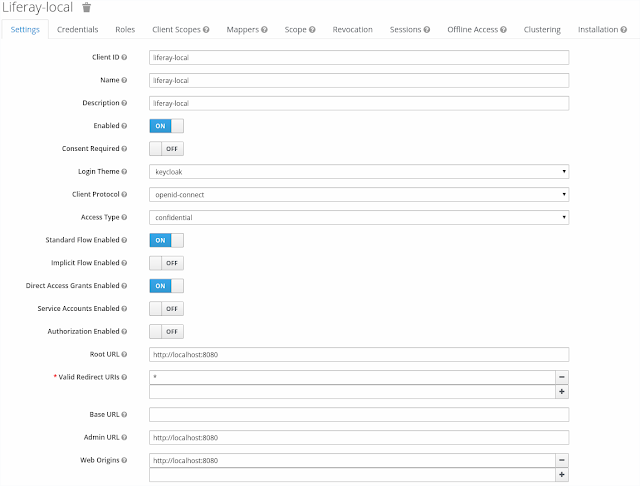Open help icon beside Consent Required label

click(124, 149)
